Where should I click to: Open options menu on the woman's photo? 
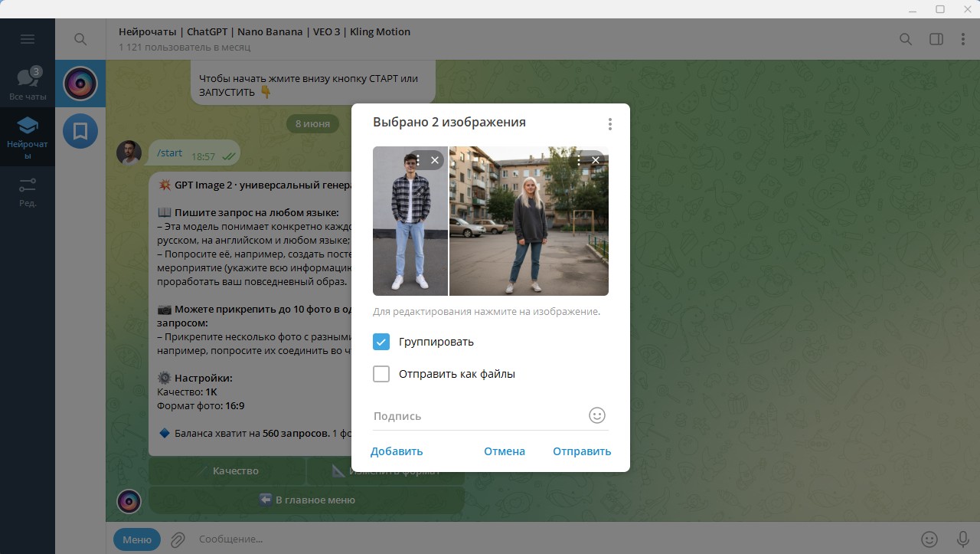click(579, 160)
